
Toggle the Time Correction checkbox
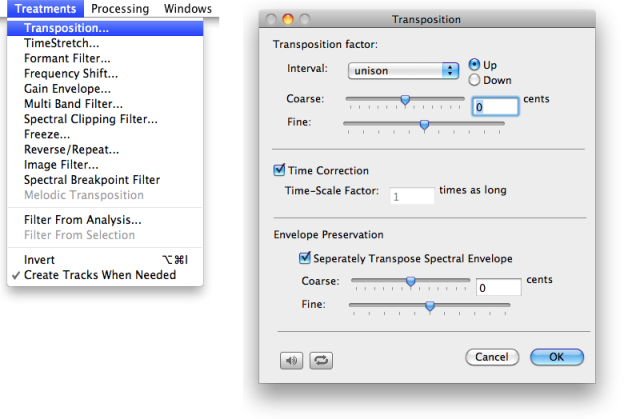pyautogui.click(x=280, y=171)
